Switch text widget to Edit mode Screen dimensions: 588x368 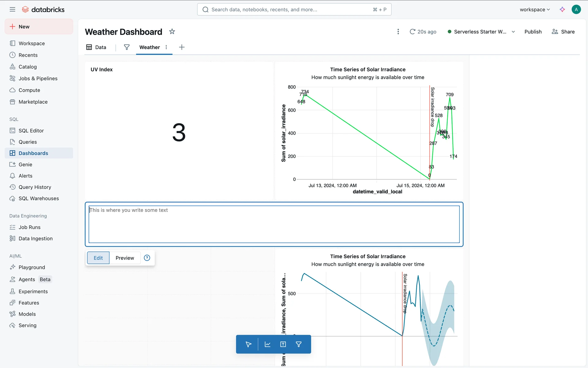98,258
